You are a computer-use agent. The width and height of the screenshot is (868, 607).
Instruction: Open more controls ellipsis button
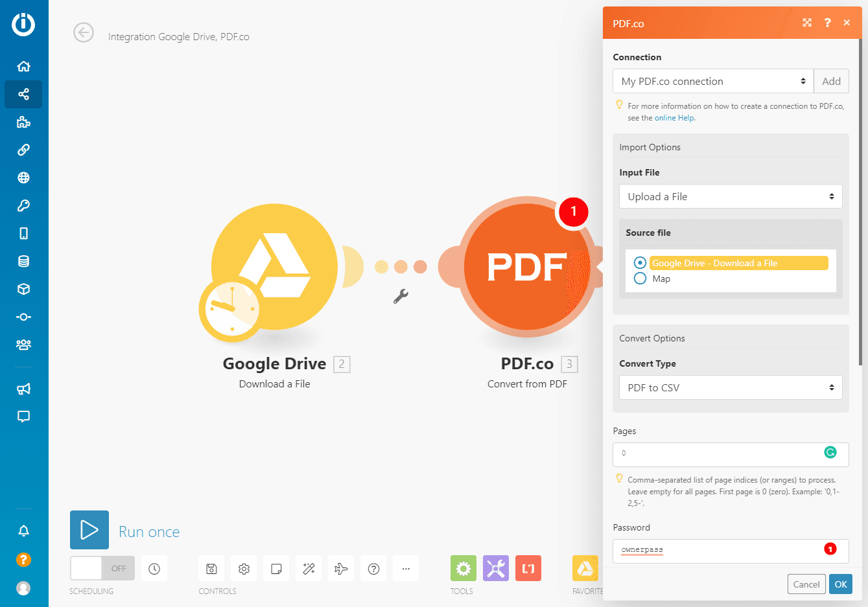pos(406,569)
